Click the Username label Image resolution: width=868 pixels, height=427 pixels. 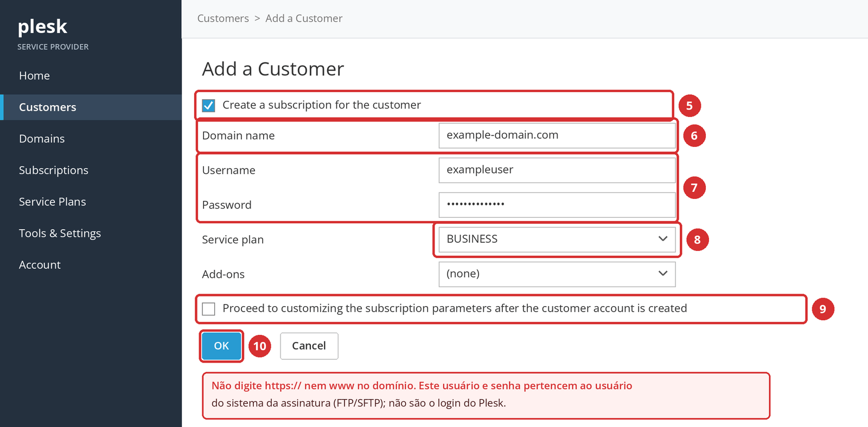[x=228, y=170]
